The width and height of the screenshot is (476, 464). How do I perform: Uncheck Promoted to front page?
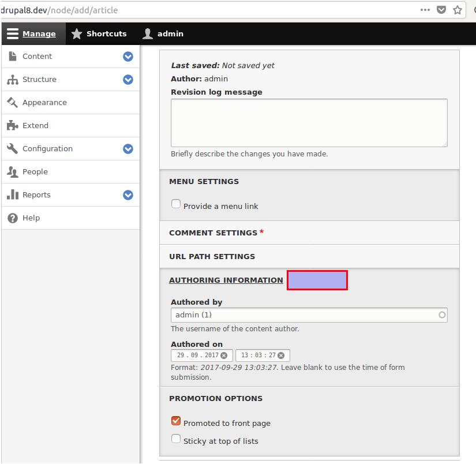click(x=176, y=421)
